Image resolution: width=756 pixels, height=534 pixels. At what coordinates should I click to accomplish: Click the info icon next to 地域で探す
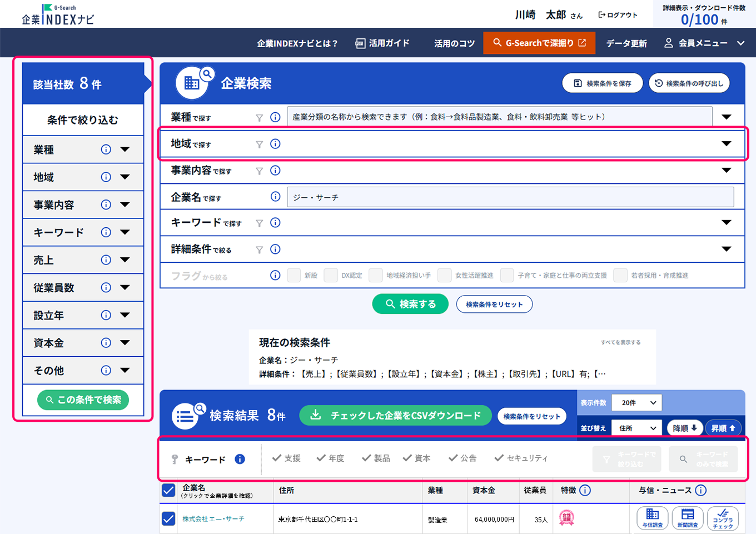(275, 143)
